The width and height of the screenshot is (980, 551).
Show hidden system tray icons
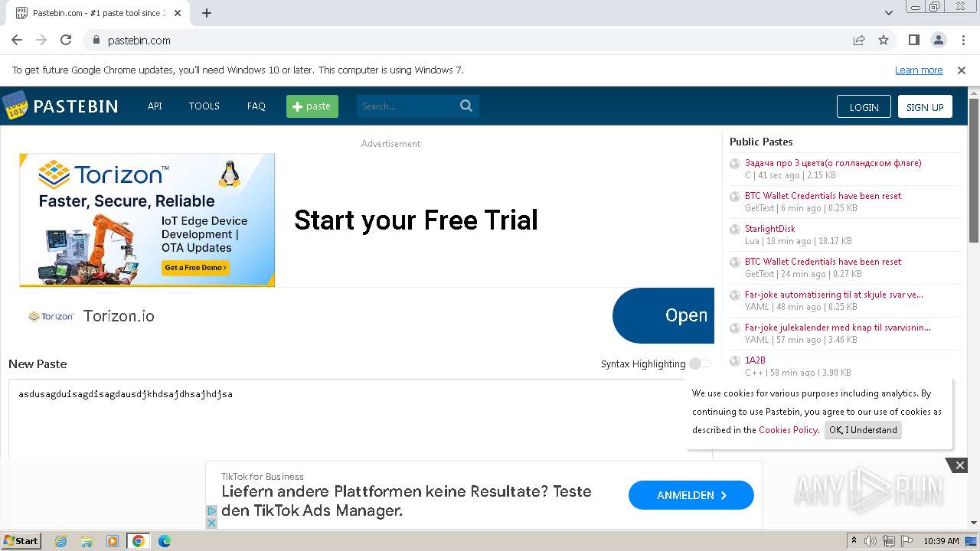(854, 541)
